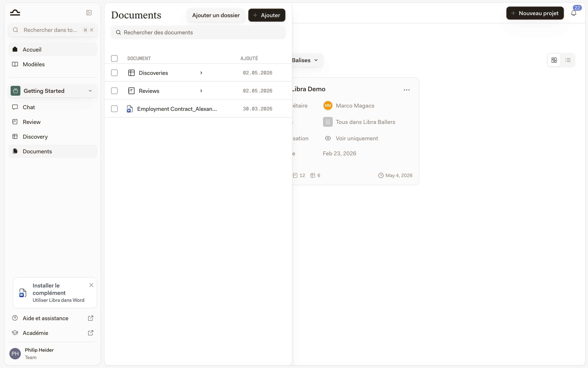Click the Reviews folder icon
The image size is (588, 368).
coord(131,91)
